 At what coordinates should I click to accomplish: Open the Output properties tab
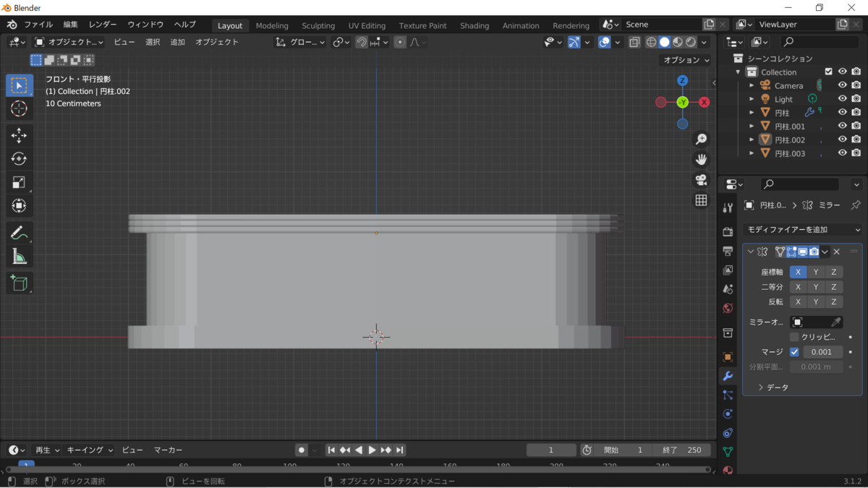[x=728, y=251]
